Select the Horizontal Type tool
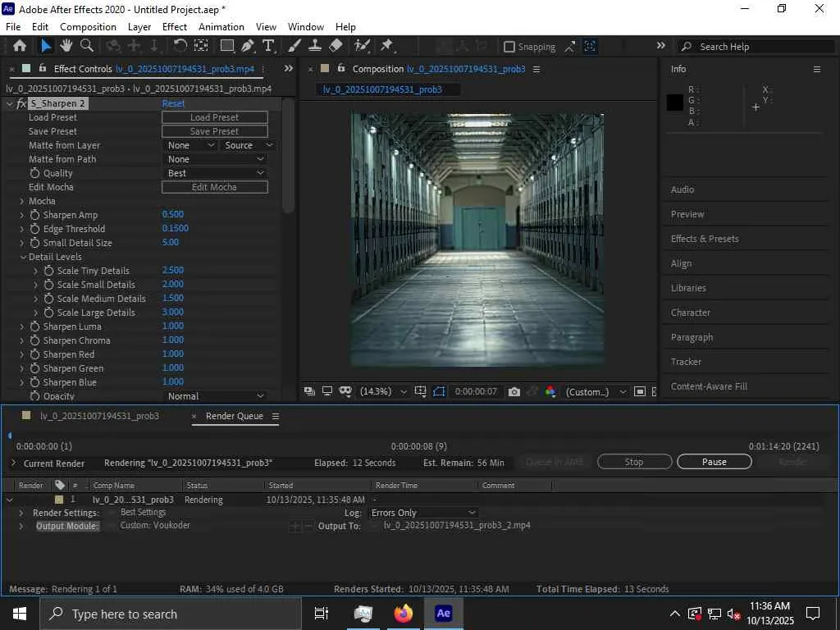840x630 pixels. pos(268,46)
